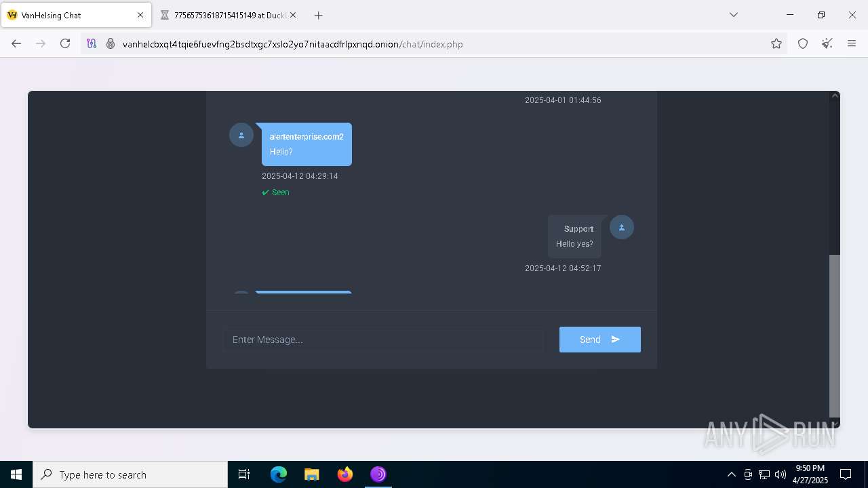Click the green Seen status
Image resolution: width=868 pixels, height=488 pixels.
coord(276,192)
